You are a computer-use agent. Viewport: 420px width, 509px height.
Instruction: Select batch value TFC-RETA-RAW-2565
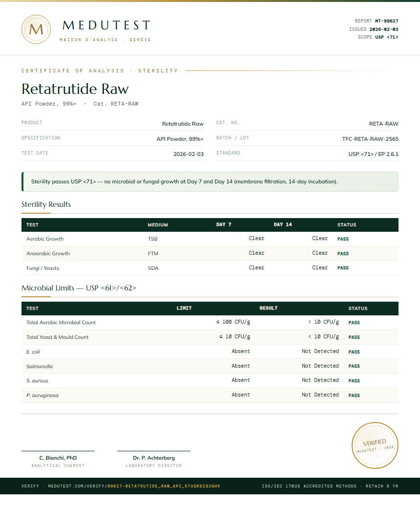(370, 139)
